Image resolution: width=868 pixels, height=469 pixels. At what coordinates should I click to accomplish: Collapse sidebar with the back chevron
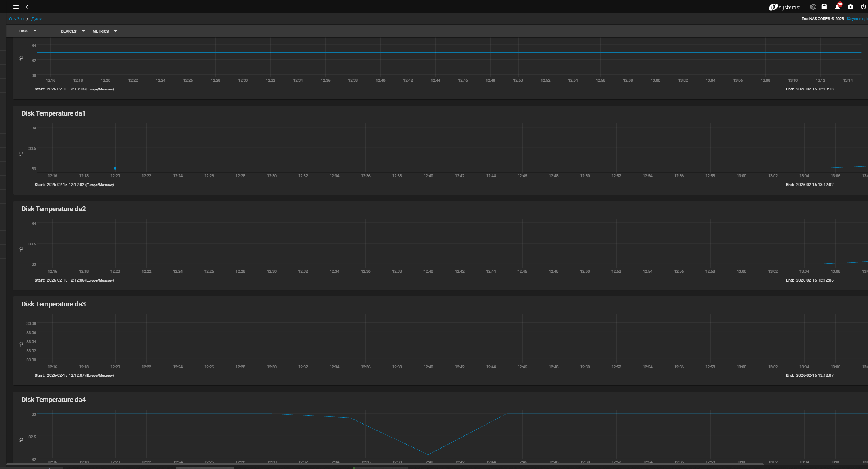coord(27,7)
